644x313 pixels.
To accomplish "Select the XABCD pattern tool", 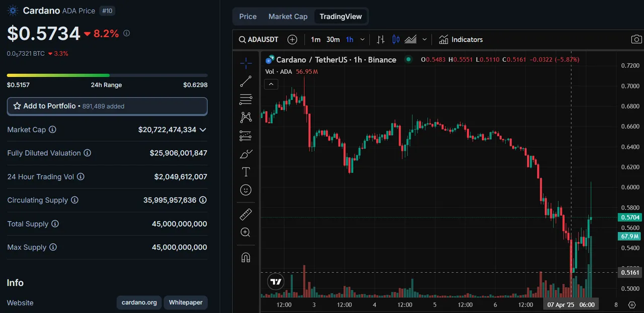I will coord(246,118).
